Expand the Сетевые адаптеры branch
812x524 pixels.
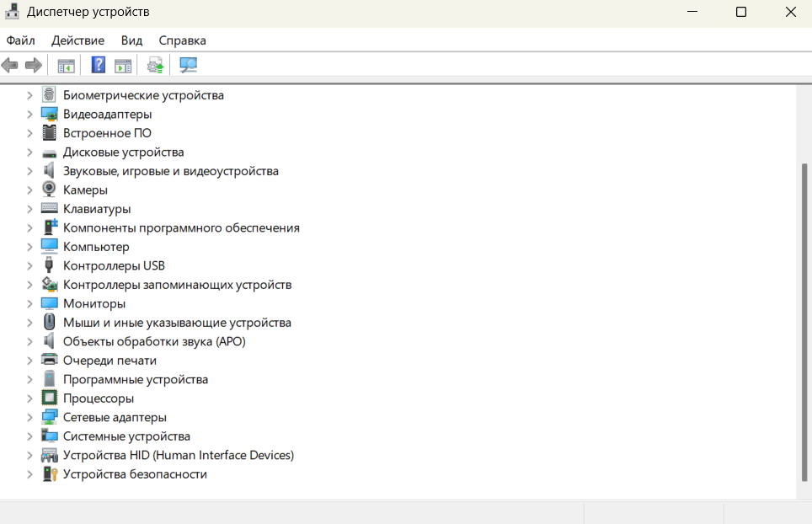pos(29,417)
